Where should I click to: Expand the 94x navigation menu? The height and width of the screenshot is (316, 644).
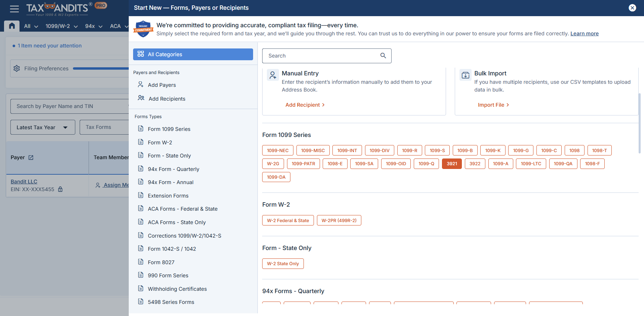(93, 26)
